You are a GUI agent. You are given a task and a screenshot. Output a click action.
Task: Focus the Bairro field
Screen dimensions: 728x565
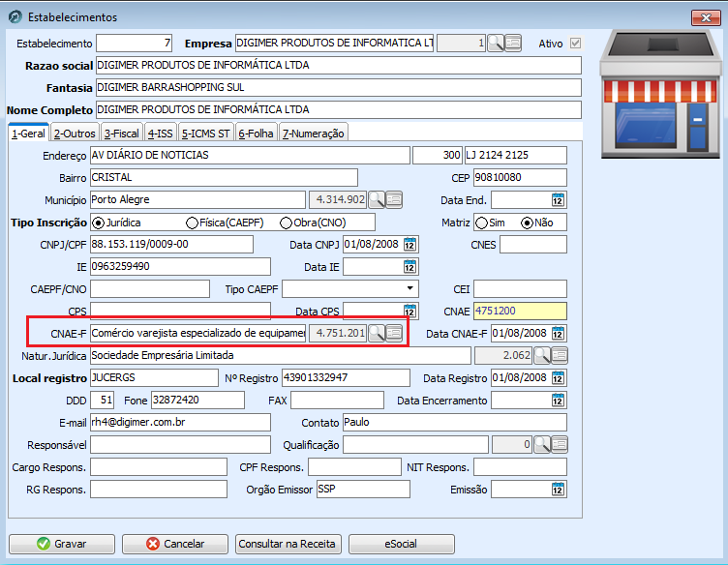click(x=224, y=178)
